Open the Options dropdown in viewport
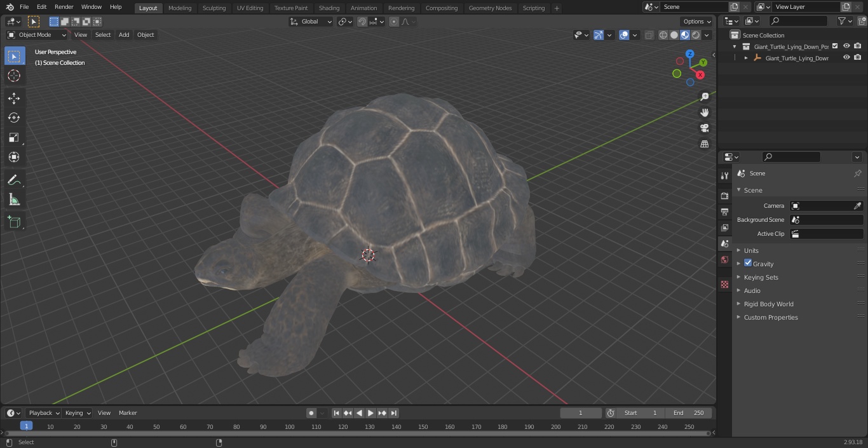 (697, 22)
